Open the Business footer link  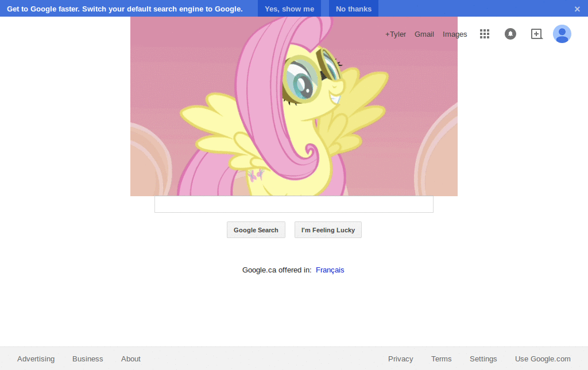pos(88,359)
